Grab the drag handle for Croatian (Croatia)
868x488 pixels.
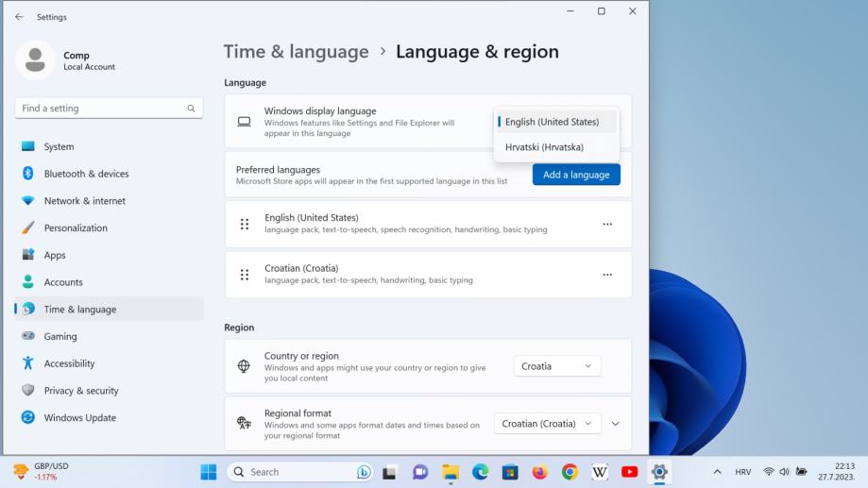click(x=244, y=275)
